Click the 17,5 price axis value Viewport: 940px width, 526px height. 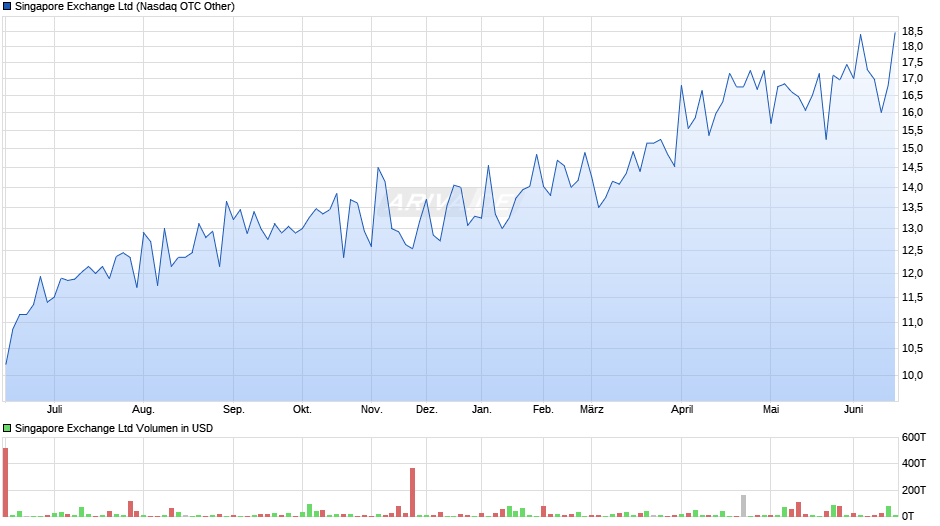click(912, 62)
